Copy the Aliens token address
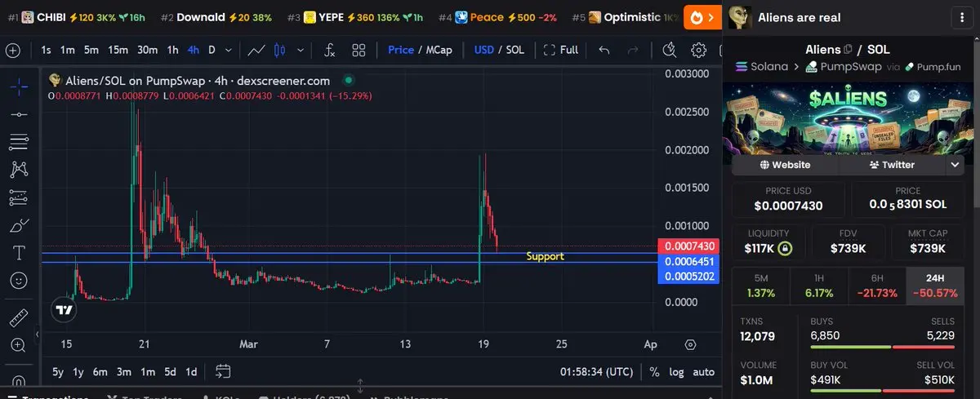This screenshot has width=980, height=399. click(849, 50)
